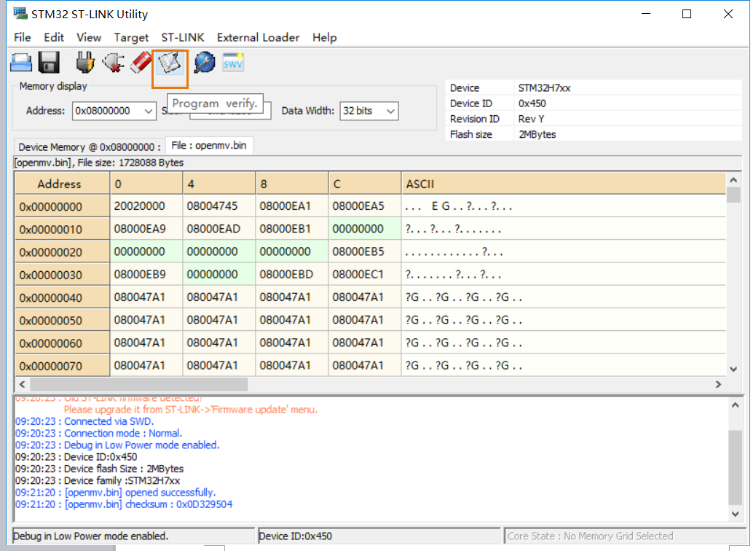Click the STM32 ST-LINK Utility title bar icon
756x551 pixels.
(20, 14)
